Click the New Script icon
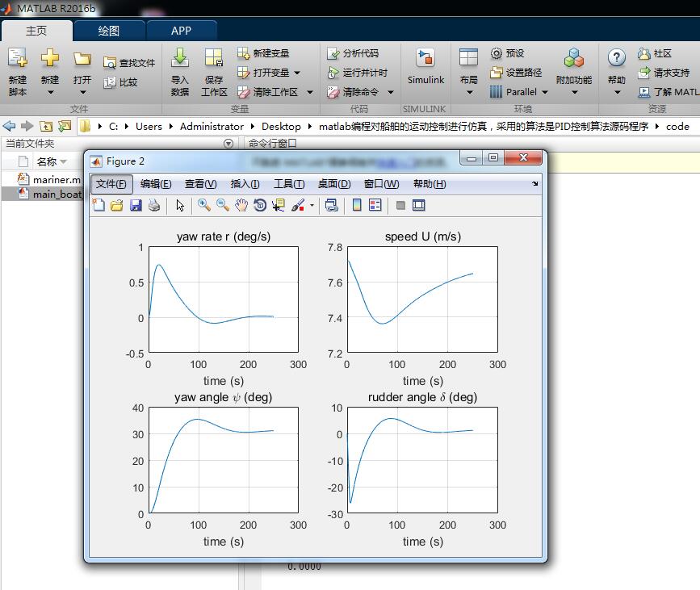This screenshot has width=700, height=590. click(18, 58)
